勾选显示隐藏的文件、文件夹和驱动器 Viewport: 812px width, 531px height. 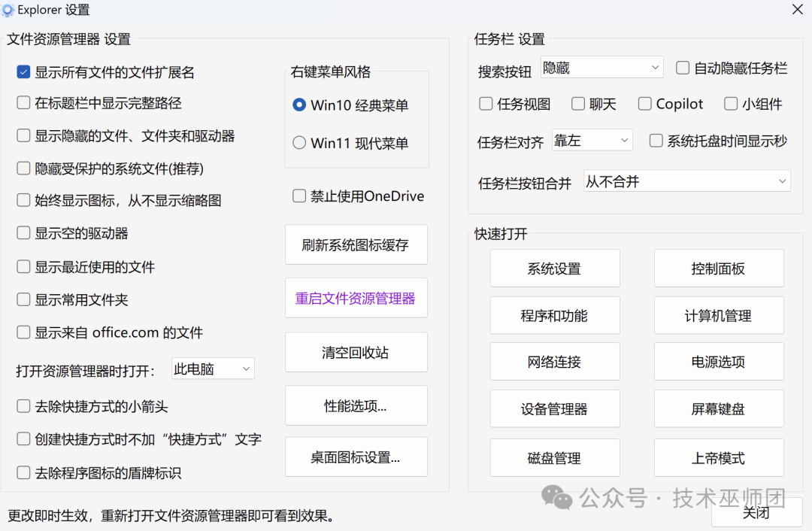click(23, 136)
